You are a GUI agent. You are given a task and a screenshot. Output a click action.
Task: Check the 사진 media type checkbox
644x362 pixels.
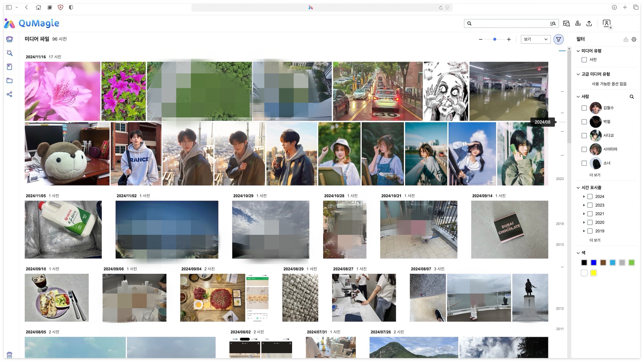point(584,60)
